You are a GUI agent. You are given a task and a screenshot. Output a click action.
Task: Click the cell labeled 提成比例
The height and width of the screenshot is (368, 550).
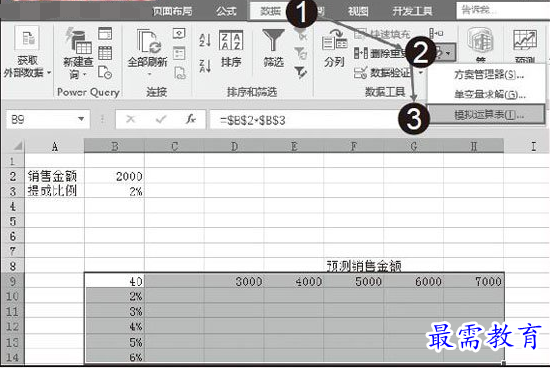coord(54,191)
